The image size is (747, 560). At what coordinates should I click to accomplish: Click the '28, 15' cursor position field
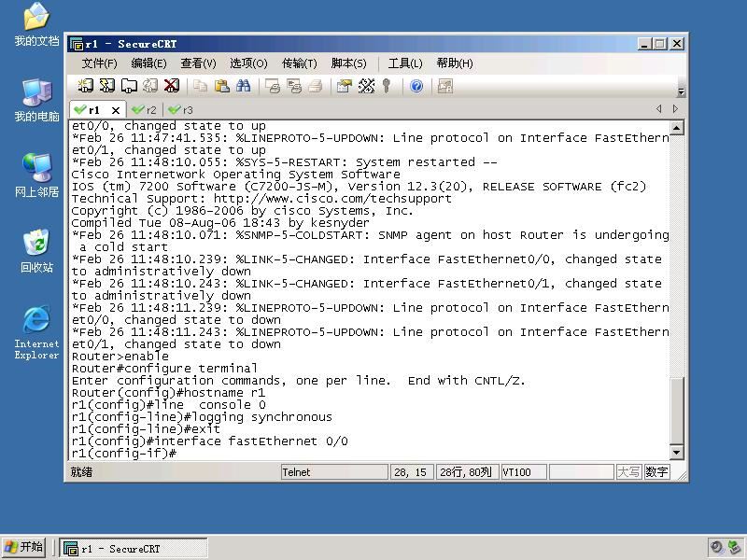(x=412, y=472)
